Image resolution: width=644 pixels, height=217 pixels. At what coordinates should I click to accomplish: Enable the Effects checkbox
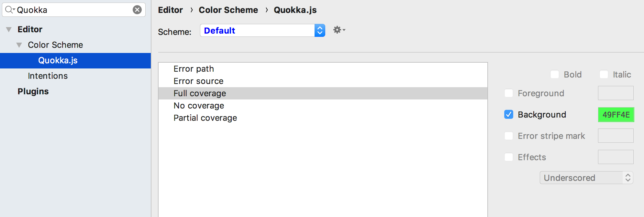tap(509, 157)
